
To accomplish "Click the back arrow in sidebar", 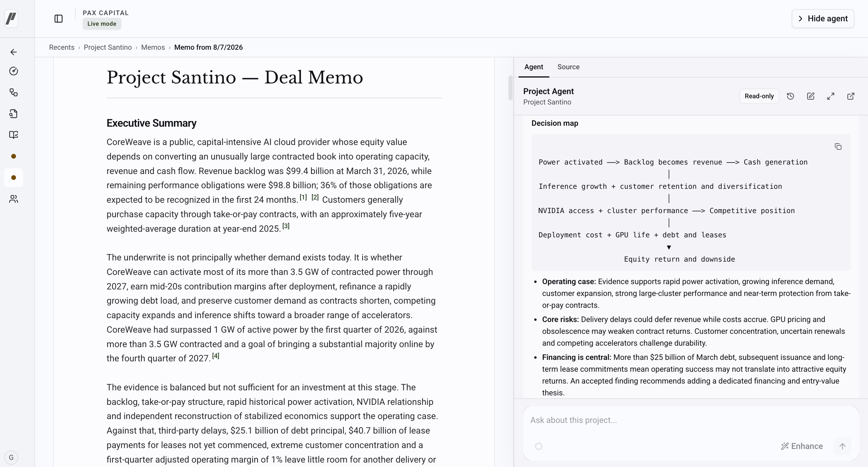I will (x=14, y=52).
